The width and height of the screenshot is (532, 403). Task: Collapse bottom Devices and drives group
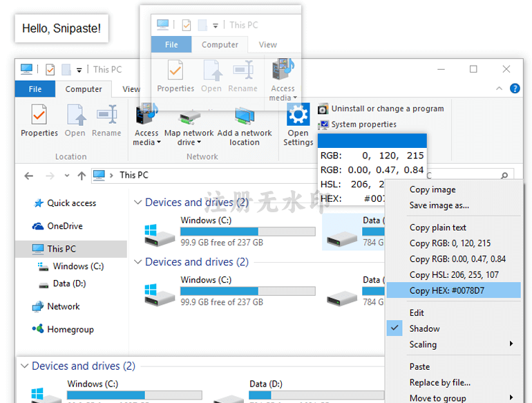24,366
